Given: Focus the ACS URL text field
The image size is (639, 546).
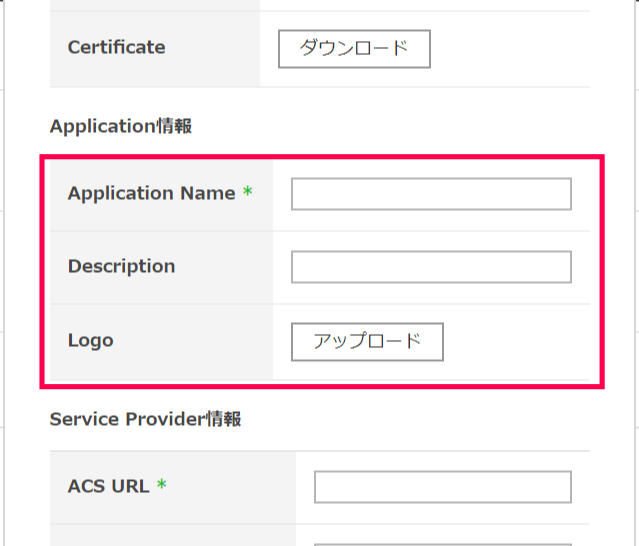Looking at the screenshot, I should [x=442, y=487].
